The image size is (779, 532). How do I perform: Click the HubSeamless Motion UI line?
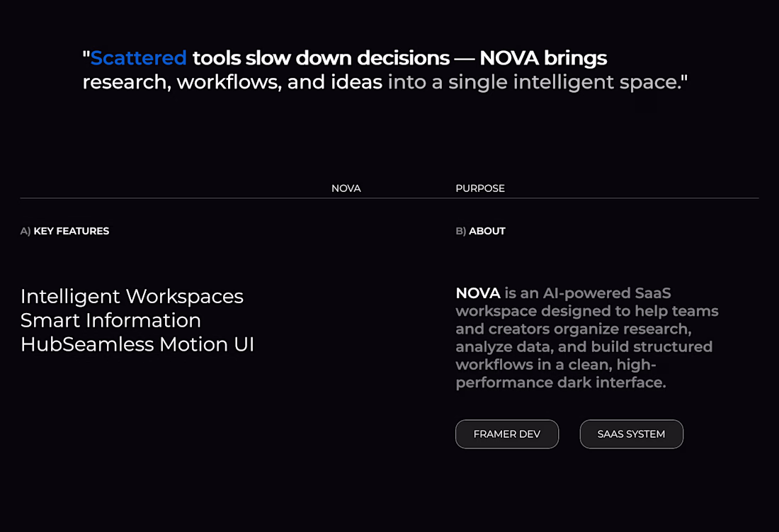click(137, 344)
